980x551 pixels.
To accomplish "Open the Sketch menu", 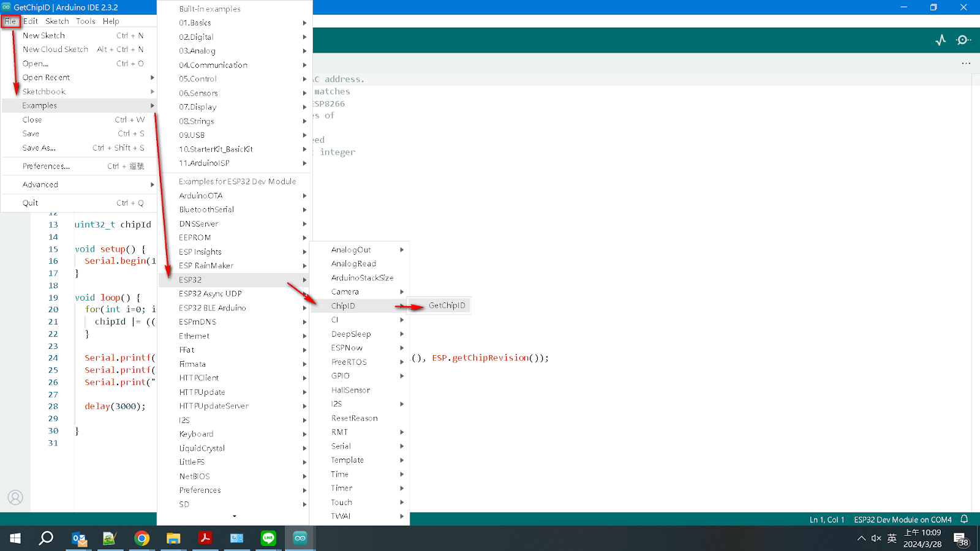I will (57, 21).
